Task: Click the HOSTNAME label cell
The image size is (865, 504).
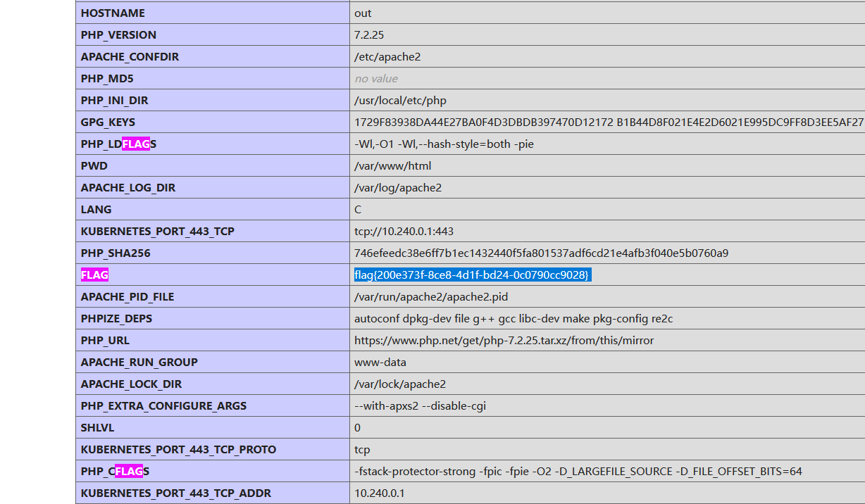Action: coord(113,13)
